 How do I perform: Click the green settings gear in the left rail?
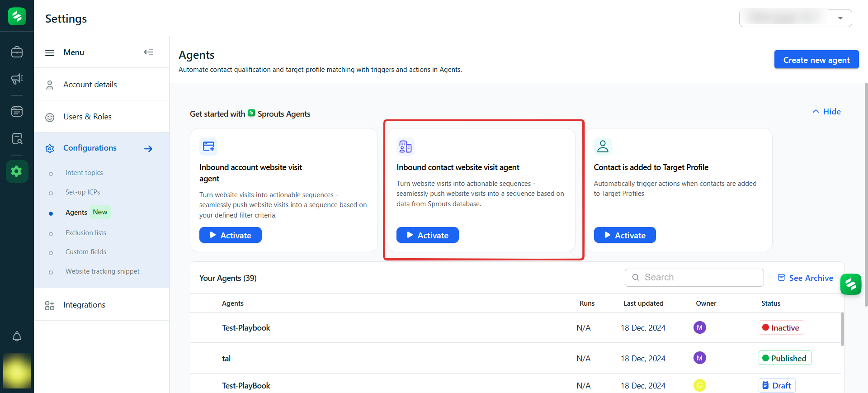(17, 171)
